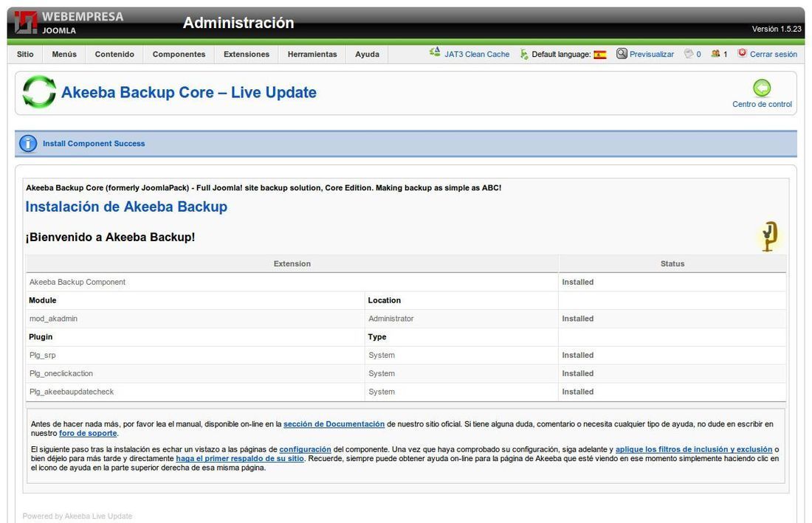Click the Akeeba Backup mascot icon
The width and height of the screenshot is (812, 523).
[x=769, y=236]
